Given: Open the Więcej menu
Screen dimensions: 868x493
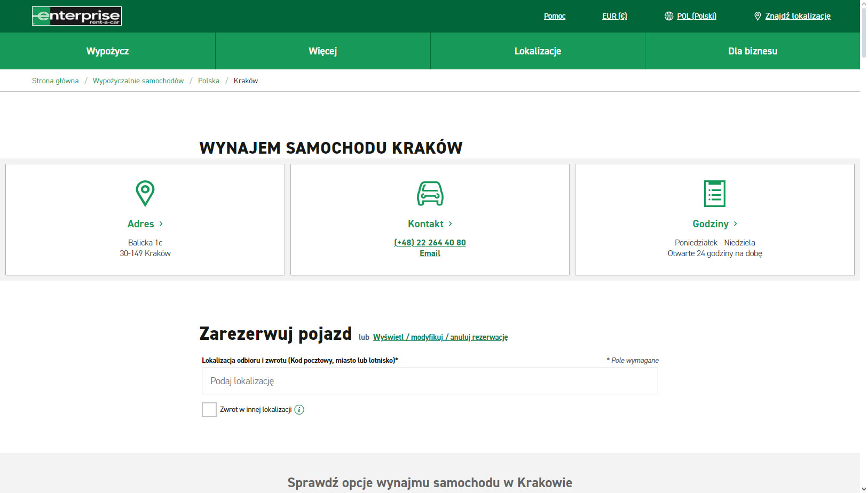Looking at the screenshot, I should pos(323,51).
